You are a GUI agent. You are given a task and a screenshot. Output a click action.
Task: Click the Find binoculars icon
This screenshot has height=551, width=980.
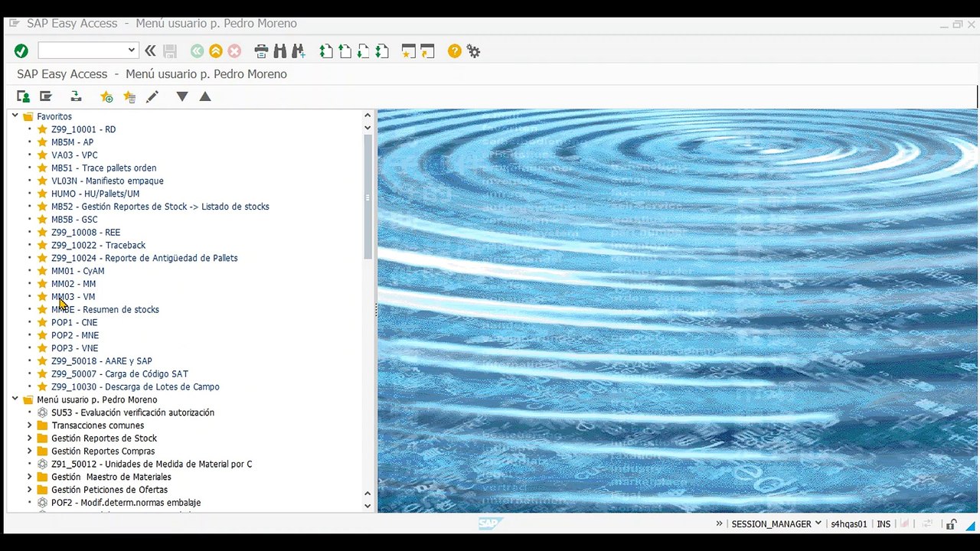pos(279,51)
